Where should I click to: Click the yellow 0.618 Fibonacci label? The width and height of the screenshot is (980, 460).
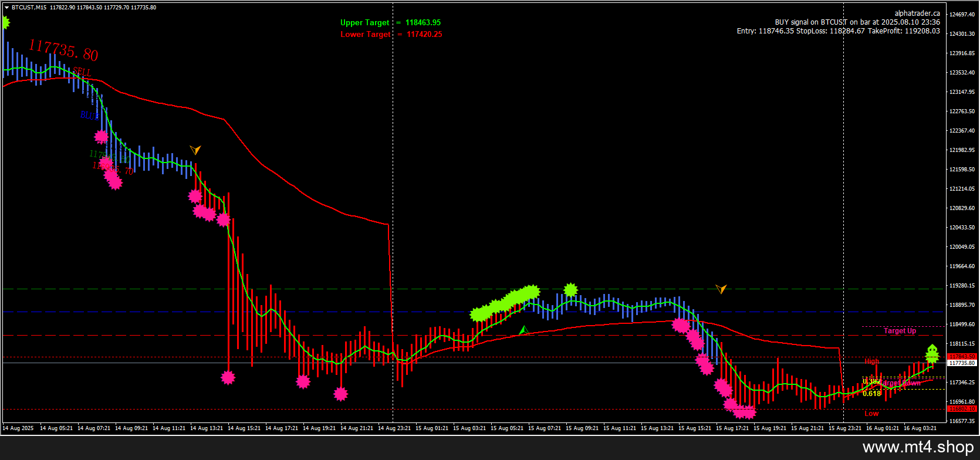tap(871, 394)
